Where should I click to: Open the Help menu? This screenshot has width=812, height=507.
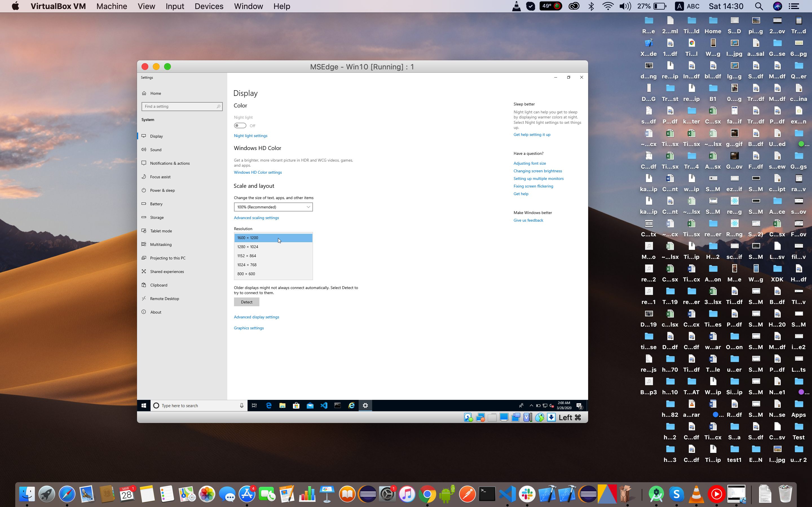(x=281, y=6)
